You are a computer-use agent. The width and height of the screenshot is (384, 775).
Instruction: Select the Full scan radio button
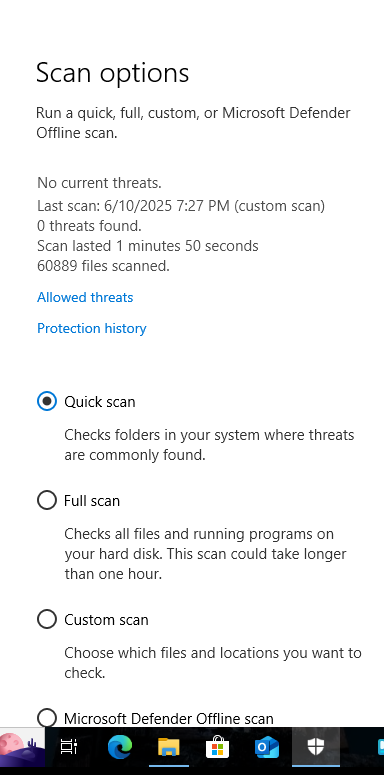[x=47, y=500]
